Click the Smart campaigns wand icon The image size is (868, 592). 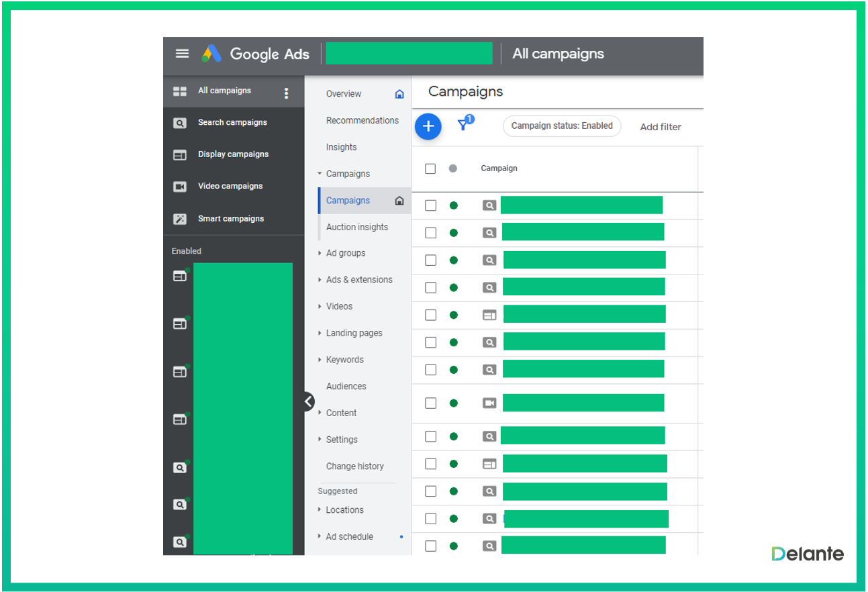pyautogui.click(x=180, y=219)
